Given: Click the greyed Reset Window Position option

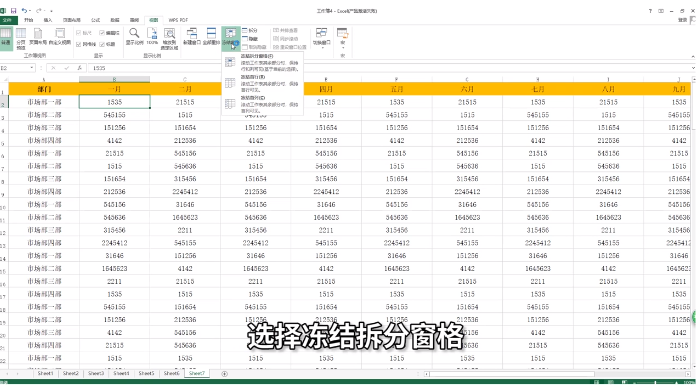Looking at the screenshot, I should [290, 47].
